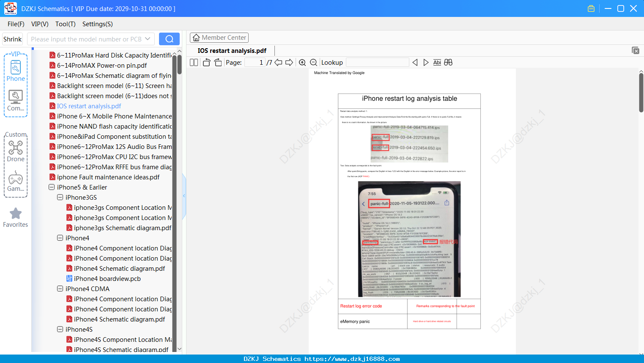The width and height of the screenshot is (644, 363).
Task: Open the Tool(T) menu
Action: click(x=66, y=24)
